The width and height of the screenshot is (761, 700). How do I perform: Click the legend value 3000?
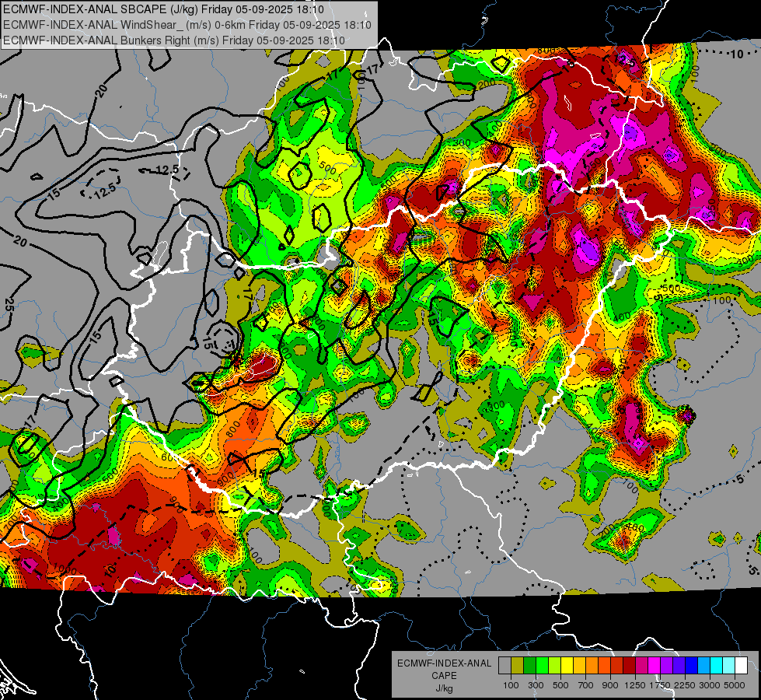[710, 685]
